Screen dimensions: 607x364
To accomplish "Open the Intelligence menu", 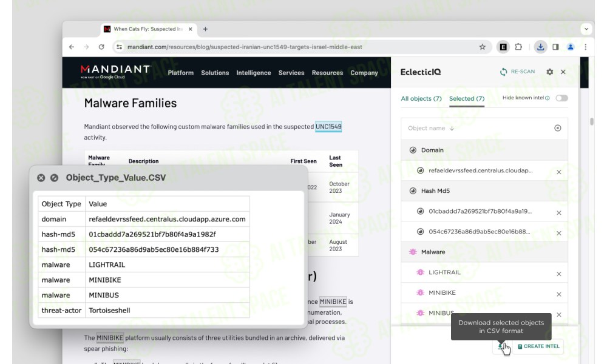I will (x=254, y=73).
